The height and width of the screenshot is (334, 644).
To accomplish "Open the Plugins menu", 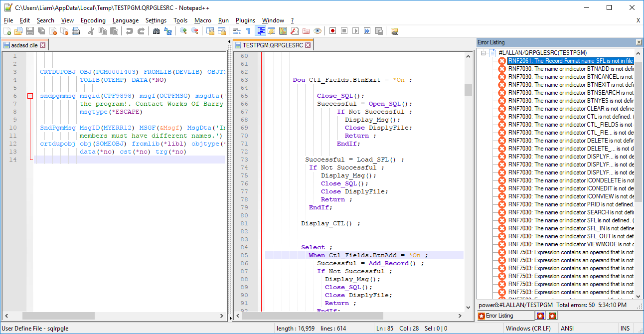I will coord(245,20).
